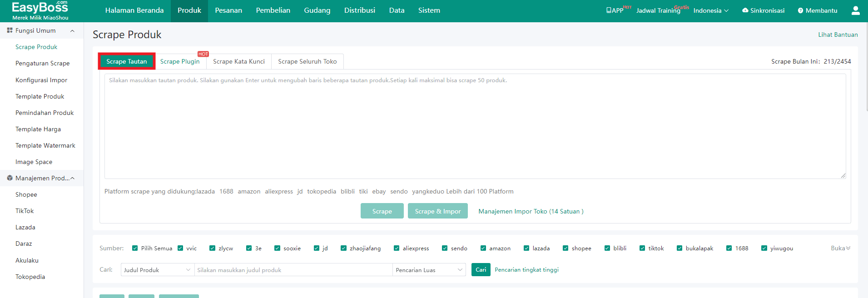This screenshot has height=298, width=868.
Task: Open the user account avatar icon
Action: (x=855, y=10)
